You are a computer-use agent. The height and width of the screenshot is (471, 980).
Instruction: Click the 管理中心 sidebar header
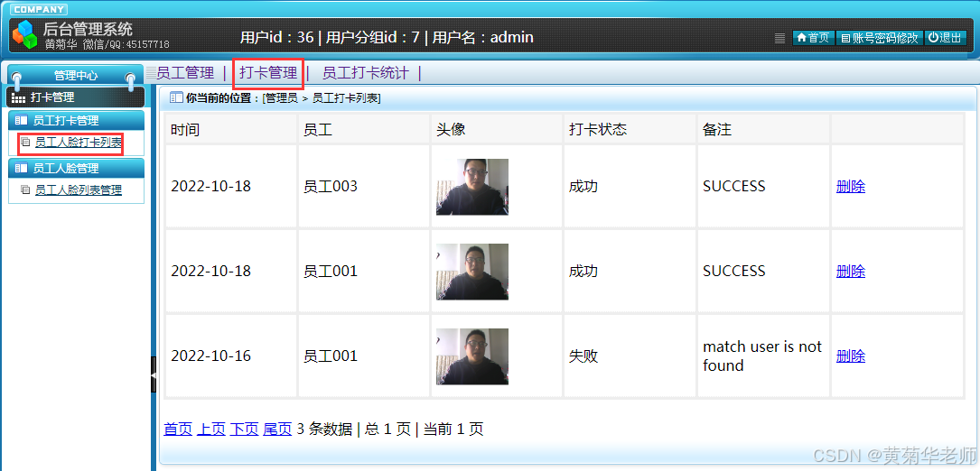[x=76, y=76]
